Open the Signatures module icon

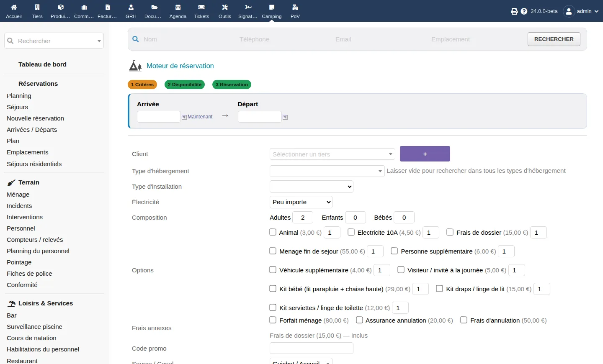tap(248, 7)
